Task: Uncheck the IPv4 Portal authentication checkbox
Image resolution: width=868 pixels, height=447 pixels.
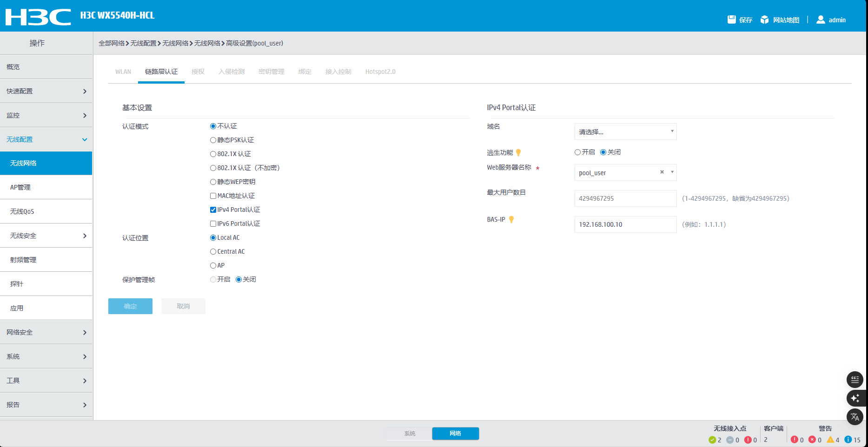Action: tap(213, 210)
